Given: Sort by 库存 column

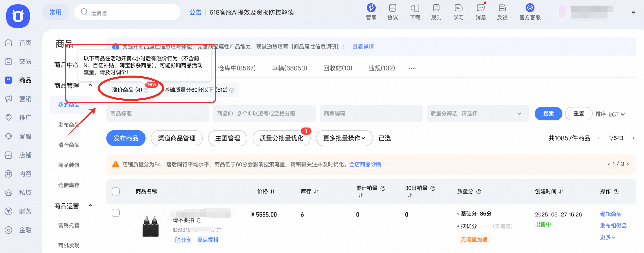Looking at the screenshot, I should [316, 192].
